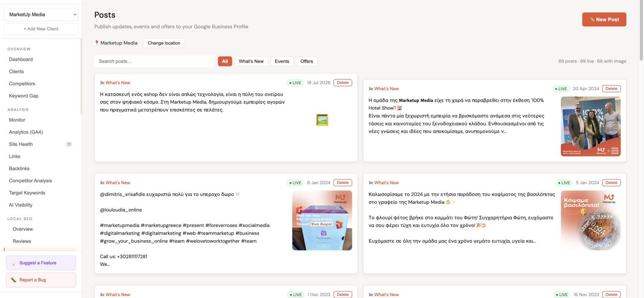This screenshot has width=644, height=298.
Task: Click the sidebar vertical scrollbar
Action: [81, 76]
